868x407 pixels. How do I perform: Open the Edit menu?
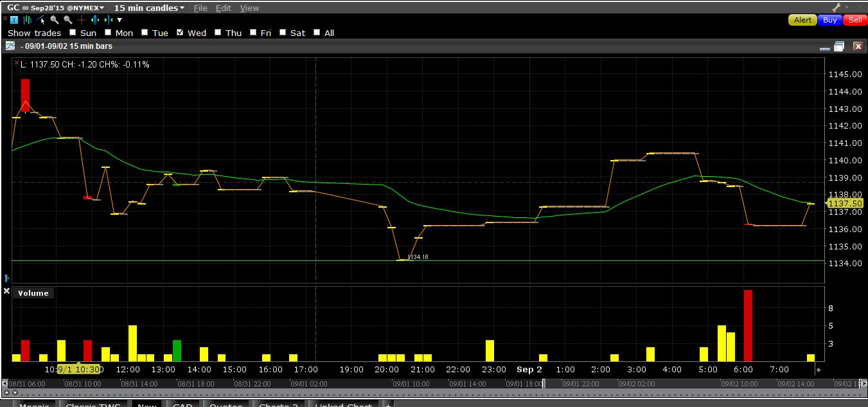click(x=224, y=8)
